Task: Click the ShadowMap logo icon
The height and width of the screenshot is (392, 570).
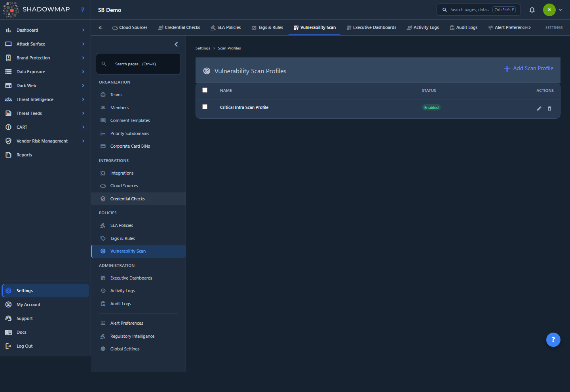Action: pyautogui.click(x=11, y=10)
